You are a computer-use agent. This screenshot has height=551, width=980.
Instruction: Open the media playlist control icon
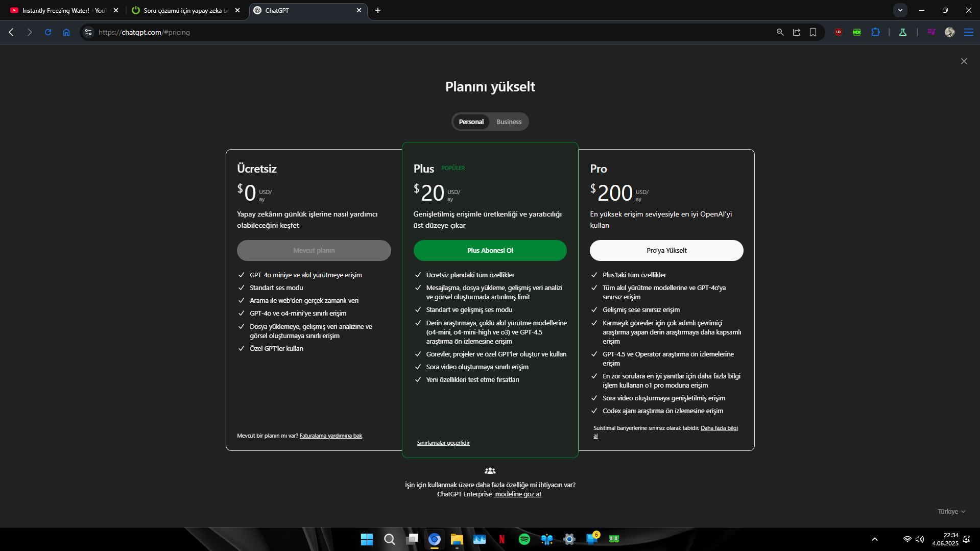[931, 32]
